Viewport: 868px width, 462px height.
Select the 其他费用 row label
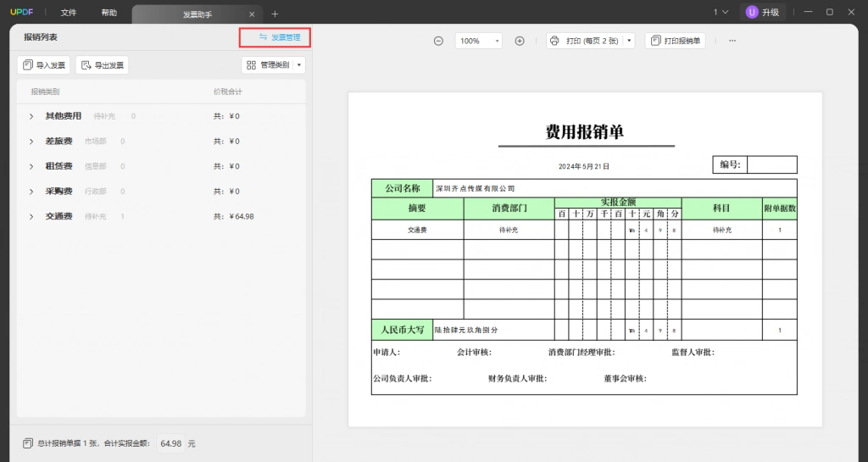click(x=63, y=116)
